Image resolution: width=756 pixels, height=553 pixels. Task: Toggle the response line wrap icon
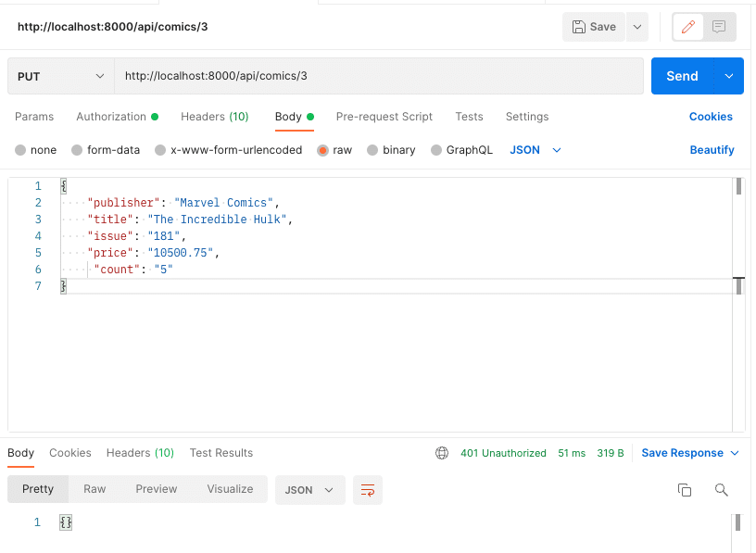coord(368,490)
